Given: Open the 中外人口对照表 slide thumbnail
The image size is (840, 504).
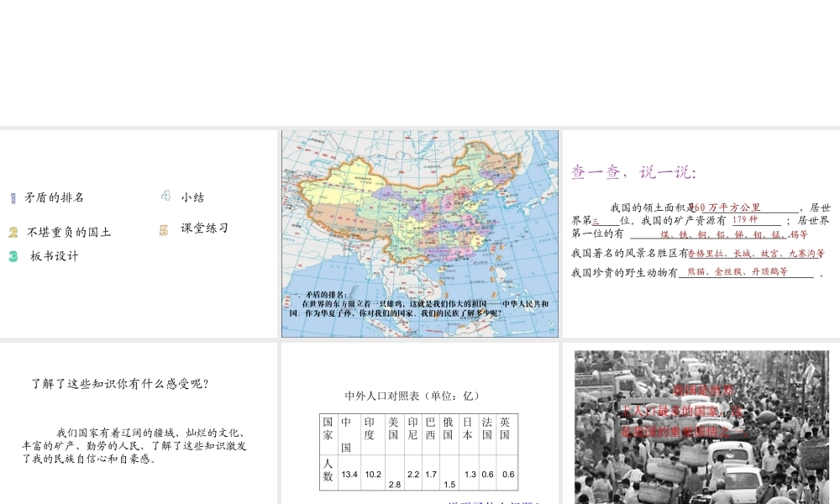Looking at the screenshot, I should [x=420, y=423].
